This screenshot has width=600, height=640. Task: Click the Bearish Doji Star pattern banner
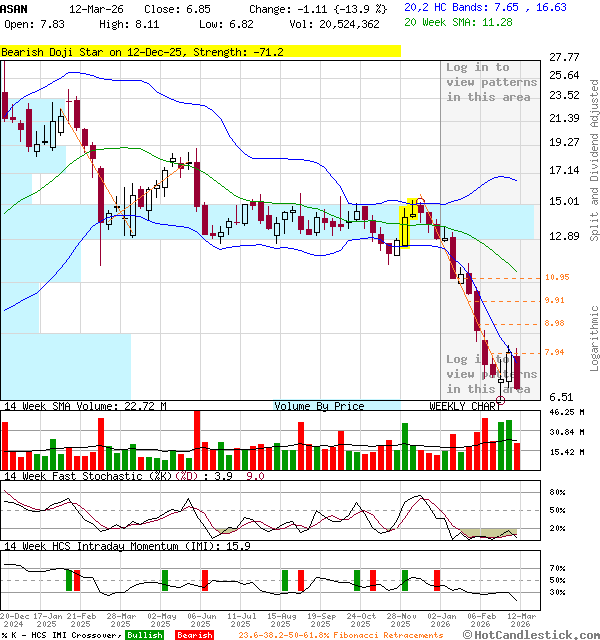(200, 52)
